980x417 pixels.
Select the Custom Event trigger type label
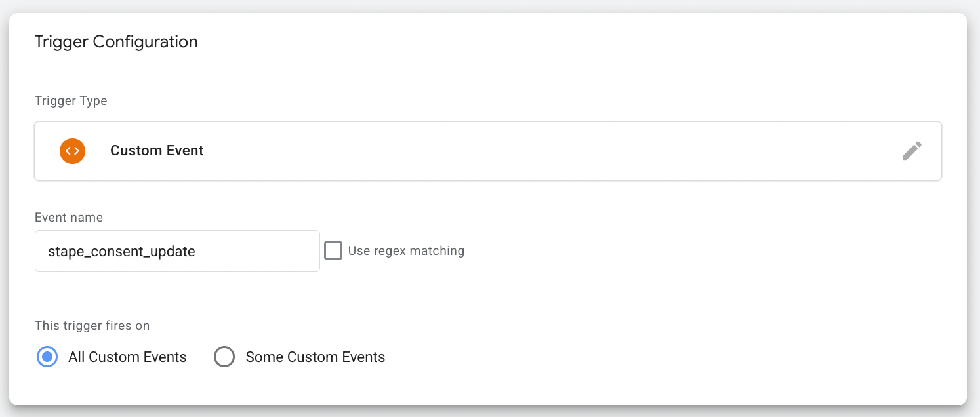tap(157, 151)
